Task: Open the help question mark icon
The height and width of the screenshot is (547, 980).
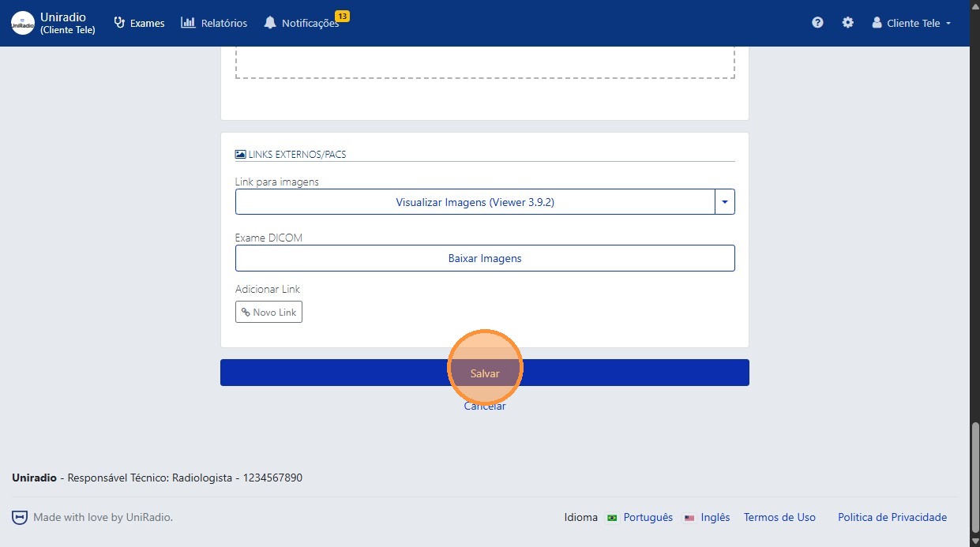Action: point(817,23)
